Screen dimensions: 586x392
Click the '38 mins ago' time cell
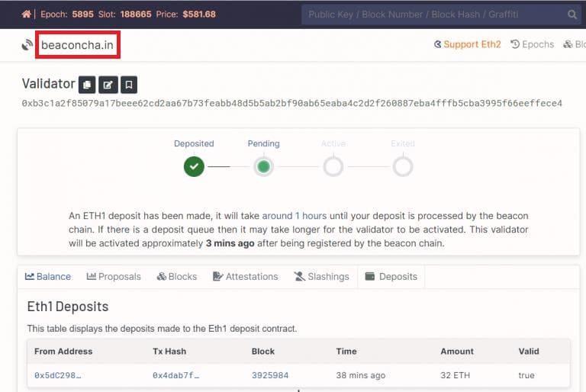(x=360, y=375)
